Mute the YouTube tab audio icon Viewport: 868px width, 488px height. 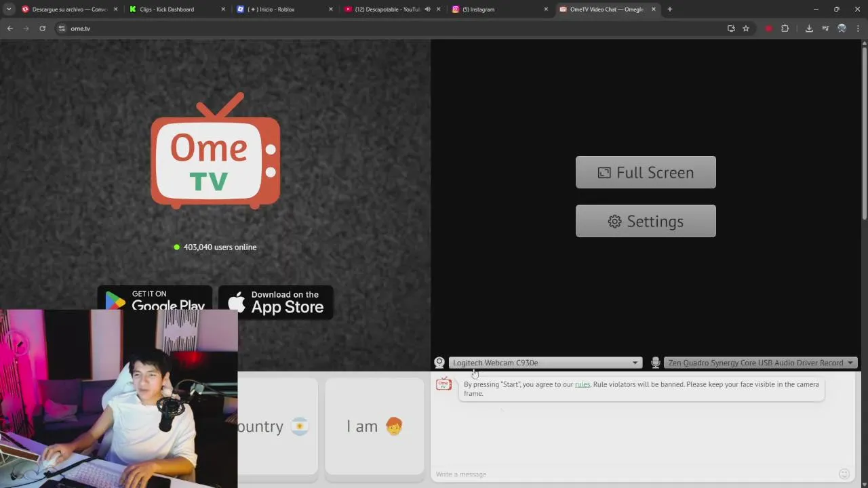click(x=428, y=9)
